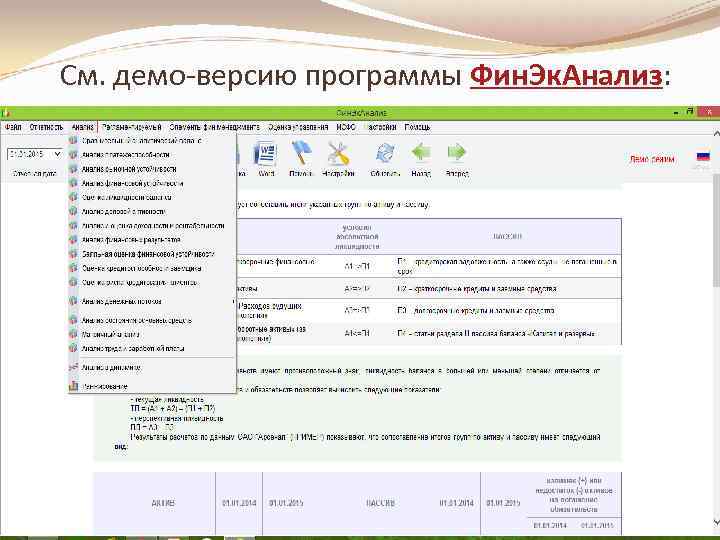Choose Анализ деловой активности entry
This screenshot has width=720, height=540.
coord(152,211)
